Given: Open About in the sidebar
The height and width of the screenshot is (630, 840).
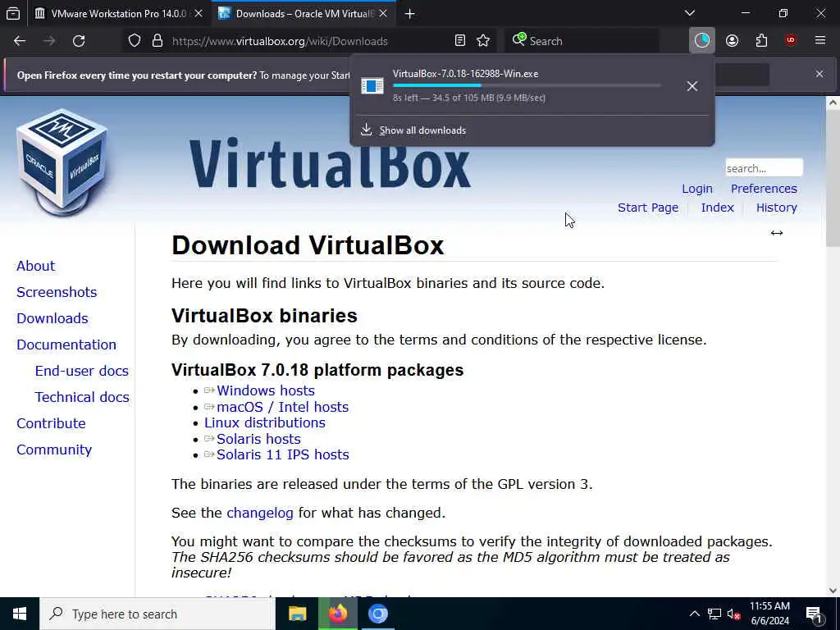Looking at the screenshot, I should coord(35,266).
